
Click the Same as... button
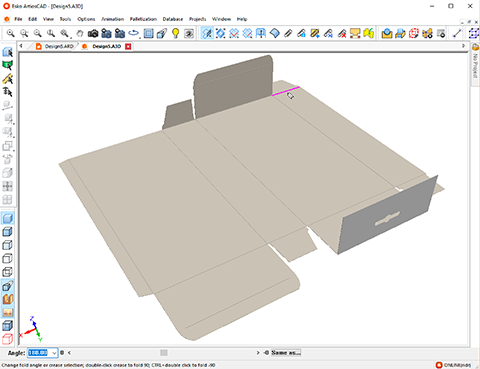[286, 353]
